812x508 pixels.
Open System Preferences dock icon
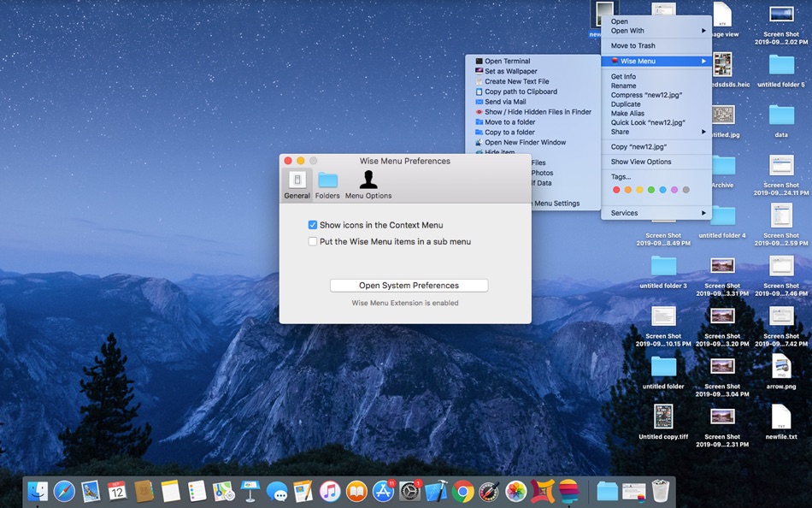point(409,491)
